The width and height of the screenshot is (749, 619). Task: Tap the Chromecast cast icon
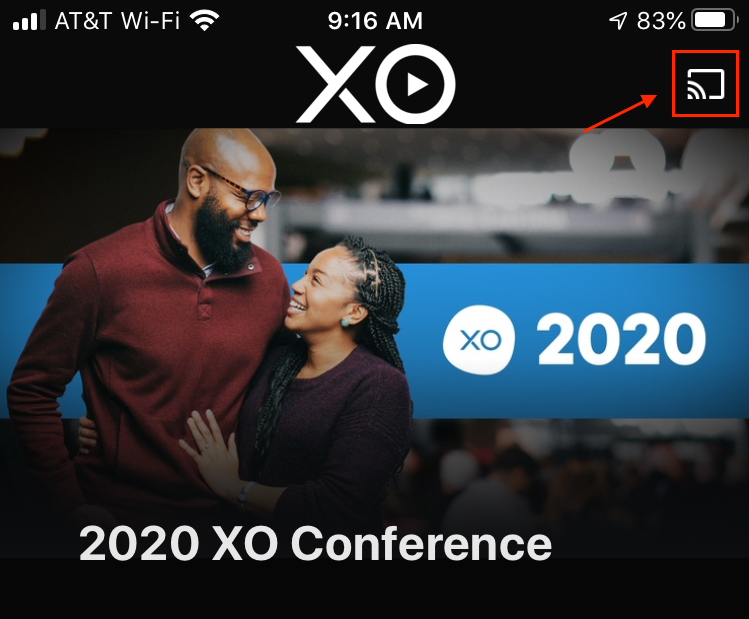706,84
